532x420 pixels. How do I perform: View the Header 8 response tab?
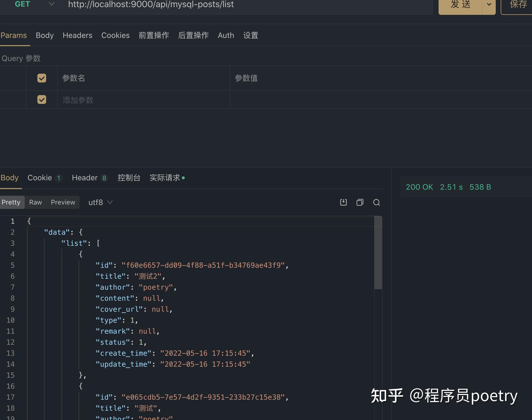pyautogui.click(x=89, y=178)
